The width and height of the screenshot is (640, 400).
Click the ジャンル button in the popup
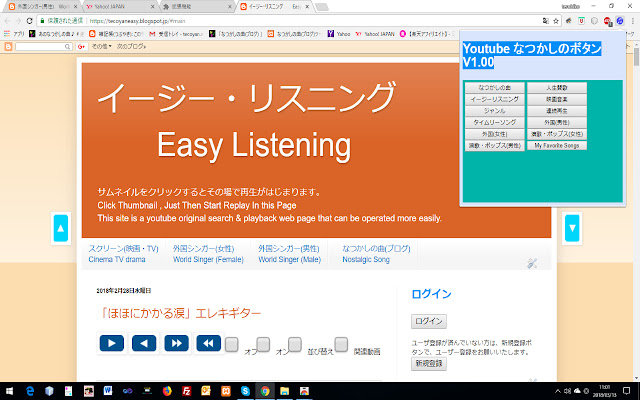click(x=495, y=111)
